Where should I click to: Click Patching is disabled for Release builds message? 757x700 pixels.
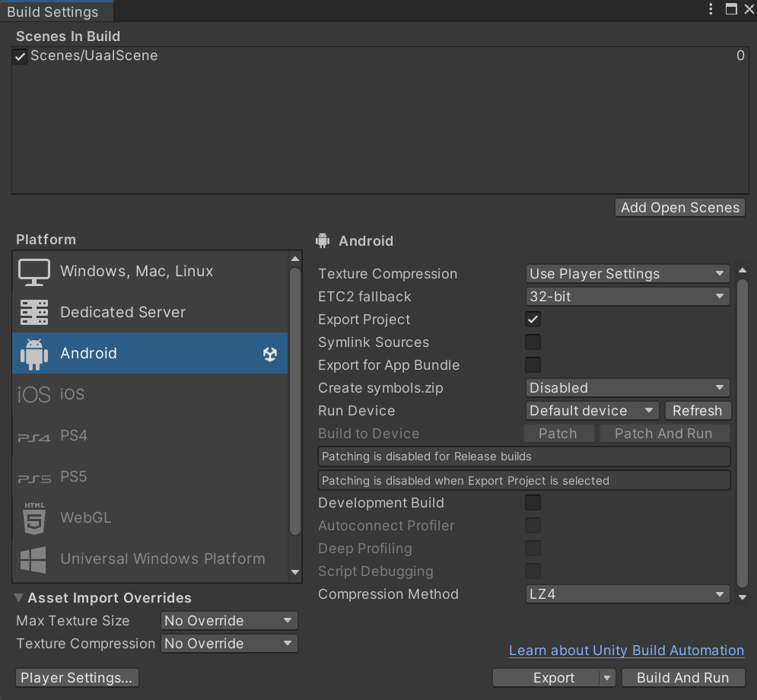(524, 457)
